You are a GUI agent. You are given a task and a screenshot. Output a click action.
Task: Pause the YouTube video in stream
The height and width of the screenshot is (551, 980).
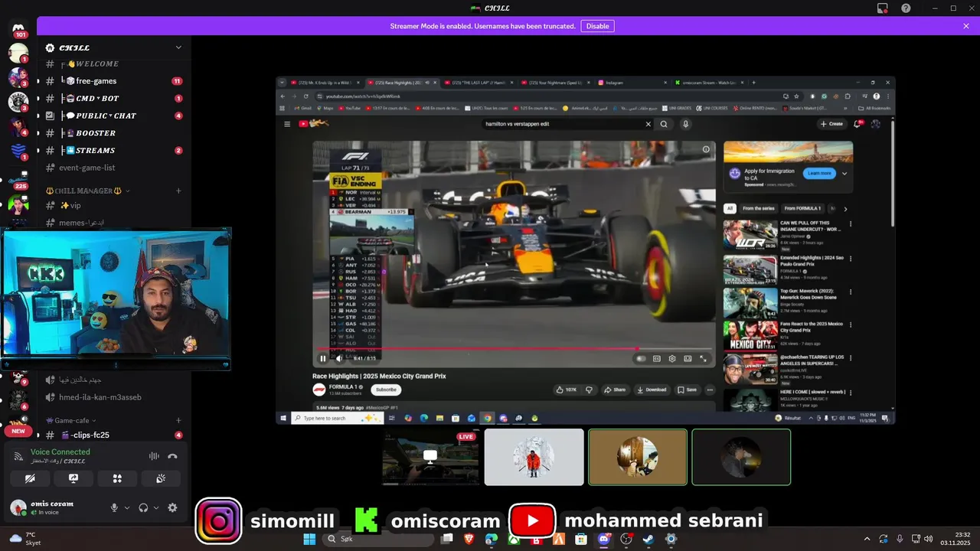[x=323, y=358]
